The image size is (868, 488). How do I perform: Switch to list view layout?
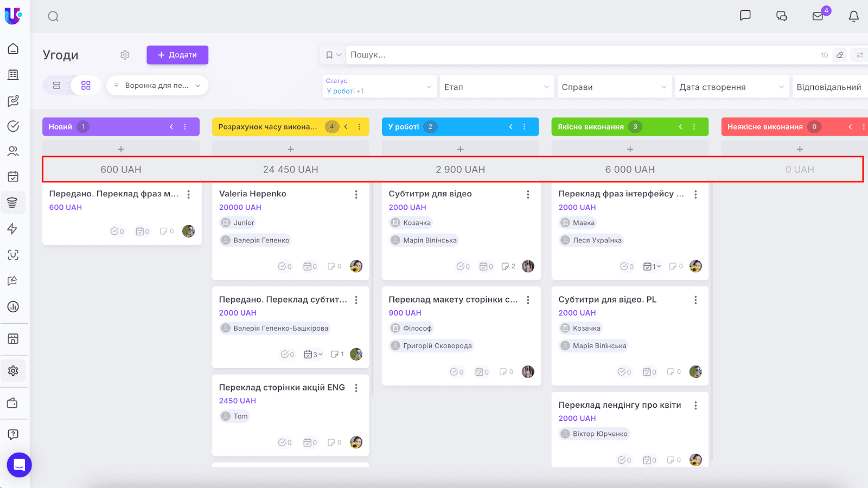point(56,86)
